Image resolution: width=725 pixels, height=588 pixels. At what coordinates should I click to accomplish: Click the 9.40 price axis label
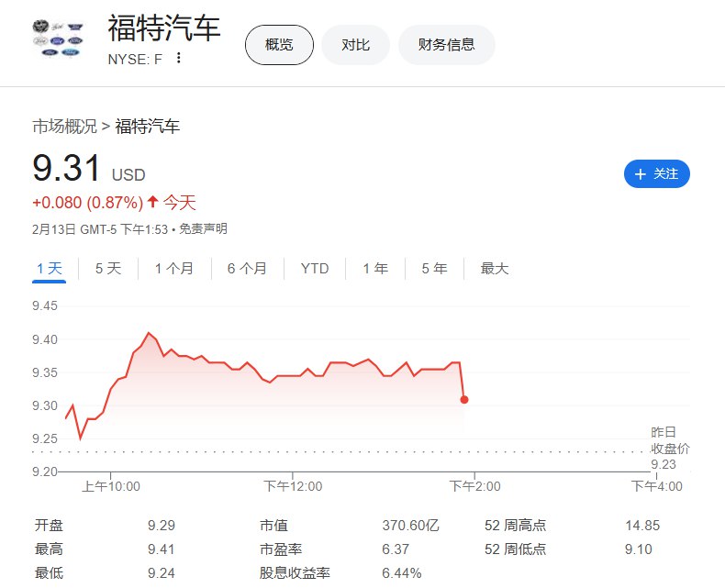(x=45, y=339)
